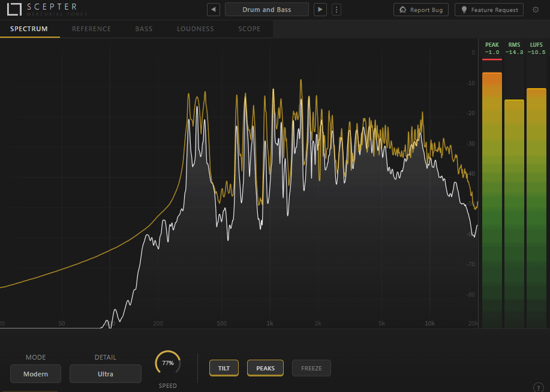Click the PEAK meter readout value

point(492,52)
